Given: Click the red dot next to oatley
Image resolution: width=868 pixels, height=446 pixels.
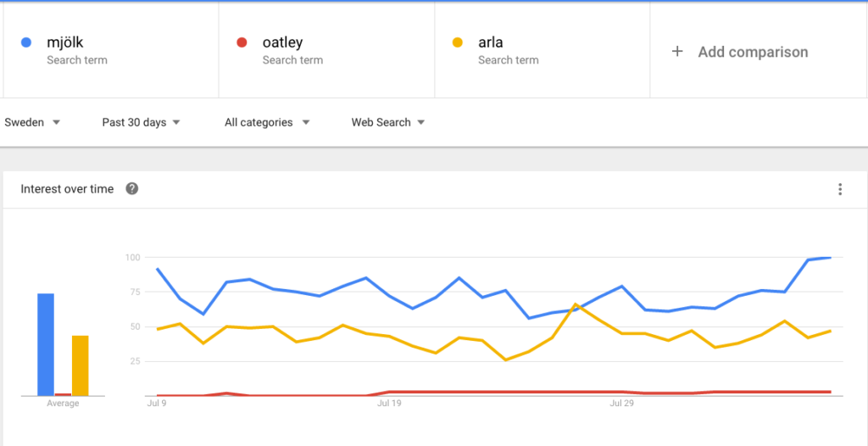Looking at the screenshot, I should point(242,42).
